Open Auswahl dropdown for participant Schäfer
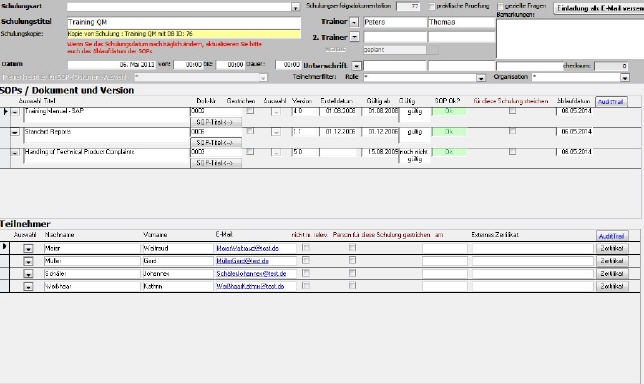Viewport: 644px width, 384px height. tap(28, 274)
